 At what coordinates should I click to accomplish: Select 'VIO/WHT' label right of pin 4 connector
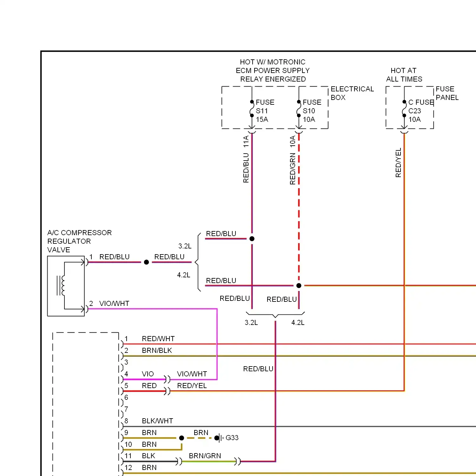coord(192,374)
